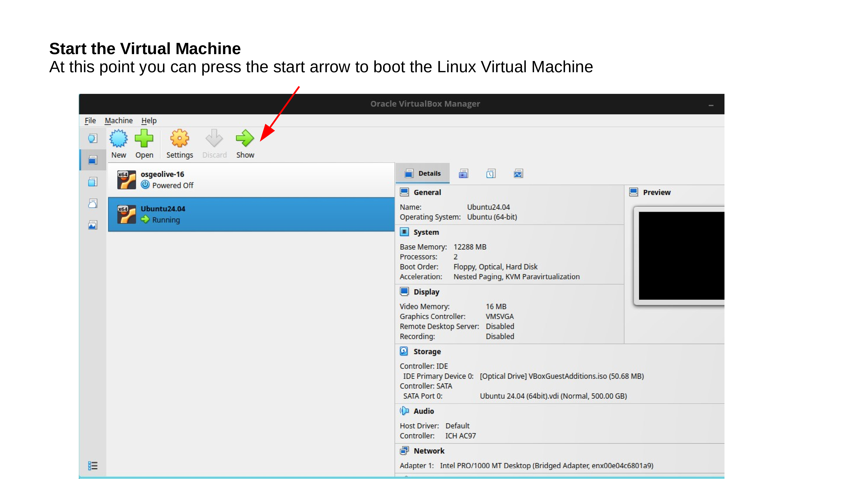Switch to the Activity tab icon
This screenshot has width=868, height=488.
click(x=518, y=174)
